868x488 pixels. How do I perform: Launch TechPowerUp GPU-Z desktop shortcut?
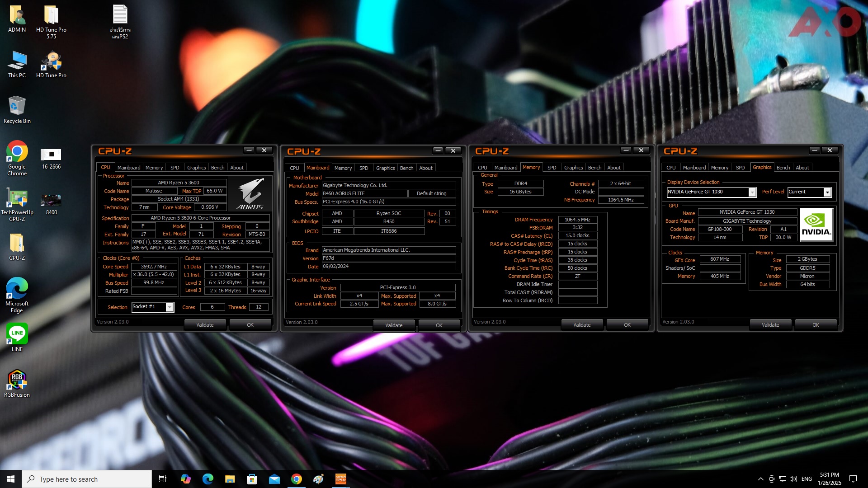[17, 204]
